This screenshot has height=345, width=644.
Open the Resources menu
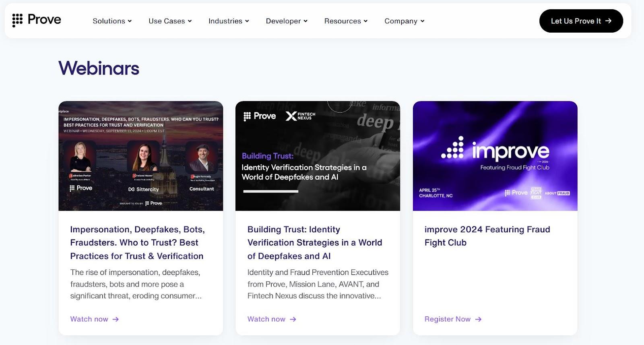point(346,21)
